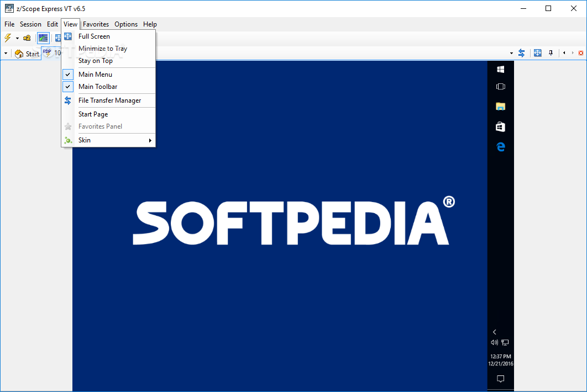Open the dropdown arrow beside the lightning bolt

(x=17, y=38)
